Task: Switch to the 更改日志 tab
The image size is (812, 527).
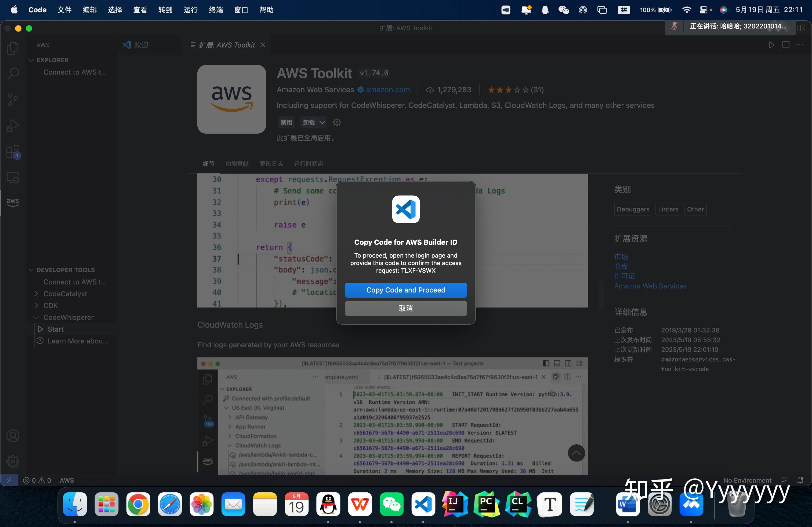Action: tap(271, 164)
